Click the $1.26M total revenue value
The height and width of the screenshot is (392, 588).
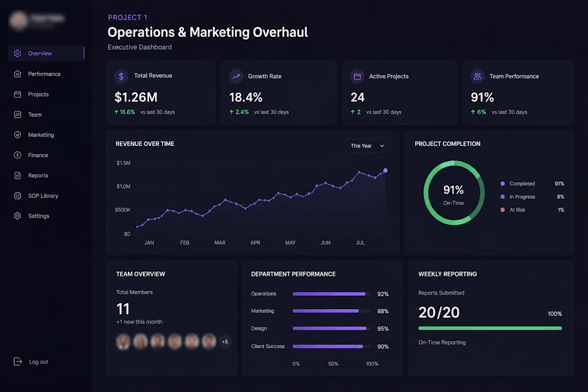pos(136,97)
